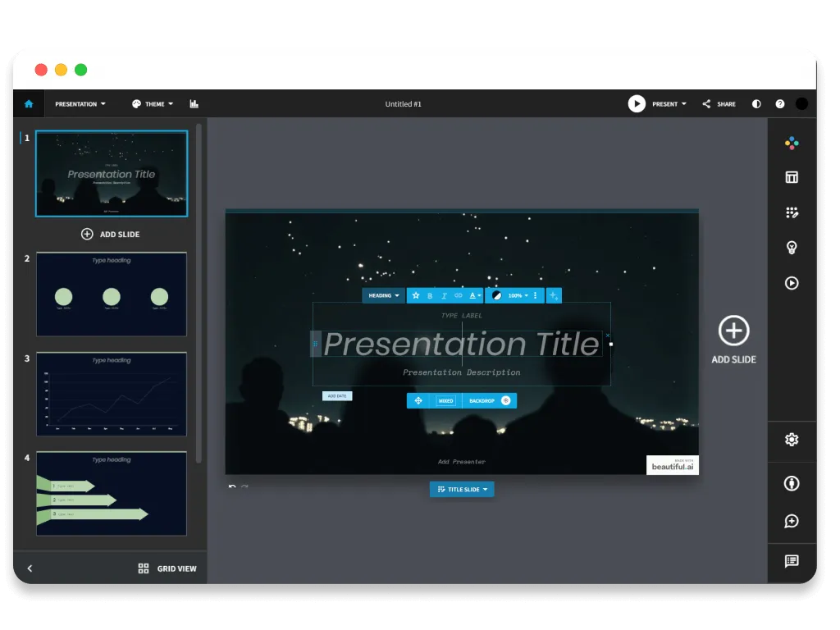Click the Share button

coord(719,104)
